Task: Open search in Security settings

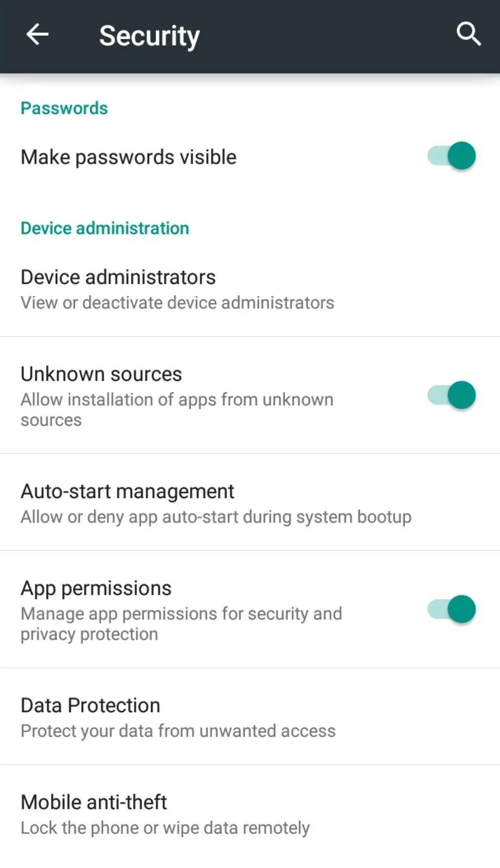Action: [x=468, y=34]
